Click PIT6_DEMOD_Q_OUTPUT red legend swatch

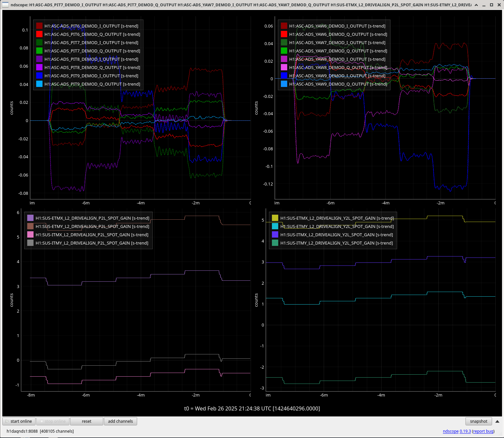(x=39, y=34)
